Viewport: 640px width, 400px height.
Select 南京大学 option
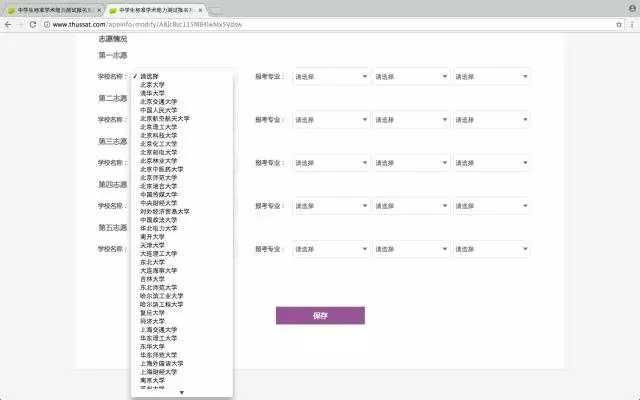(182, 380)
